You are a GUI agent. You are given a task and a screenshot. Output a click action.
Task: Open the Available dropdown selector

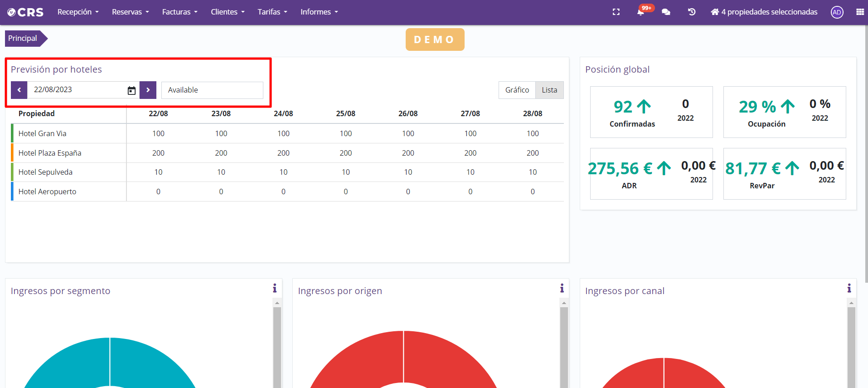[x=212, y=90]
